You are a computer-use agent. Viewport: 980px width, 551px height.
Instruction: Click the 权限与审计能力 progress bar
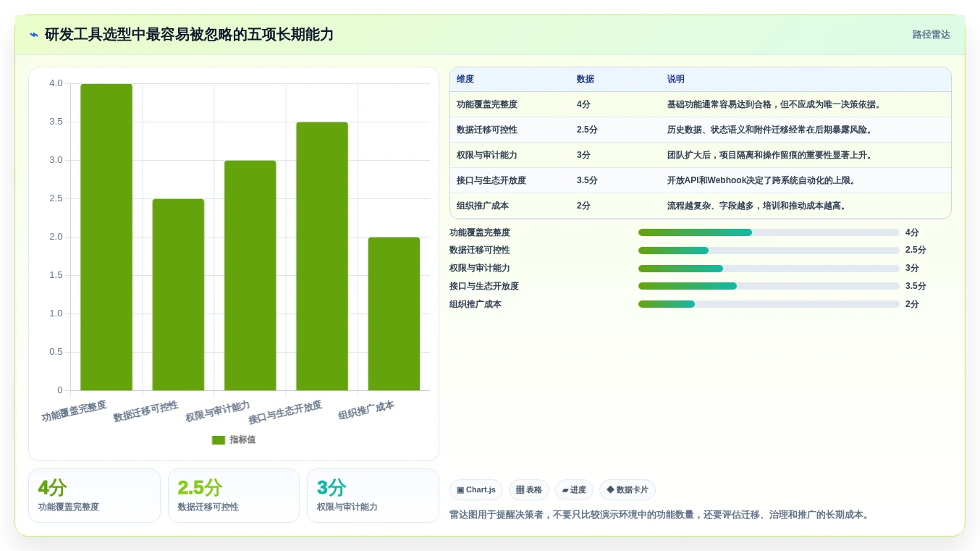(x=769, y=269)
